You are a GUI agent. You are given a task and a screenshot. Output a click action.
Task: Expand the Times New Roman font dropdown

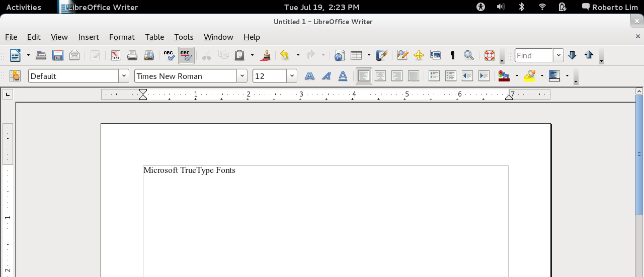coord(242,76)
